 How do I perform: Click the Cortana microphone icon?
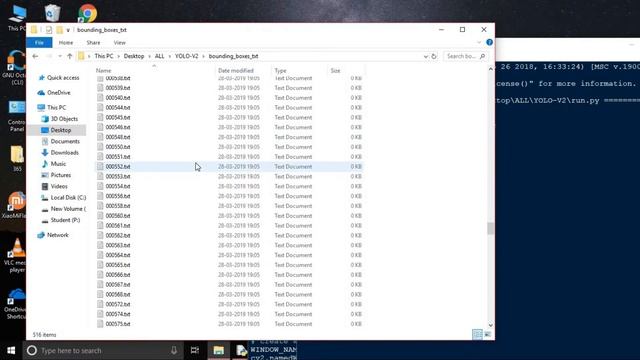(174, 350)
